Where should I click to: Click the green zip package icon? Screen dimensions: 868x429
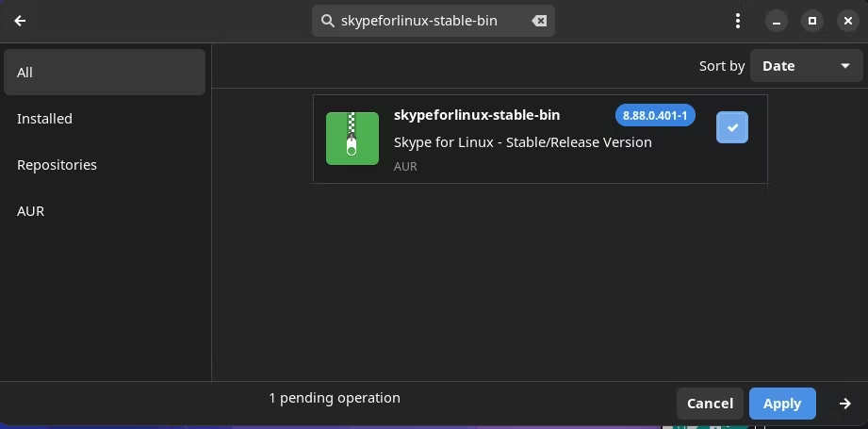click(352, 139)
